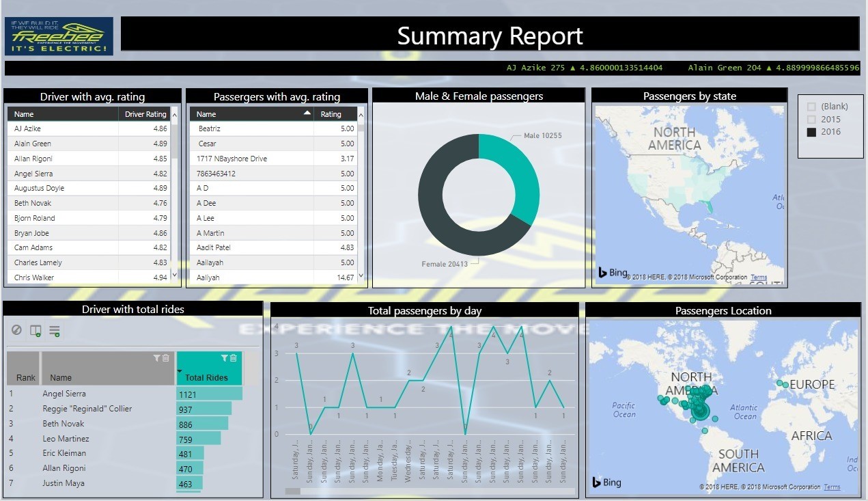Check the (Blank) year checkbox

[811, 107]
